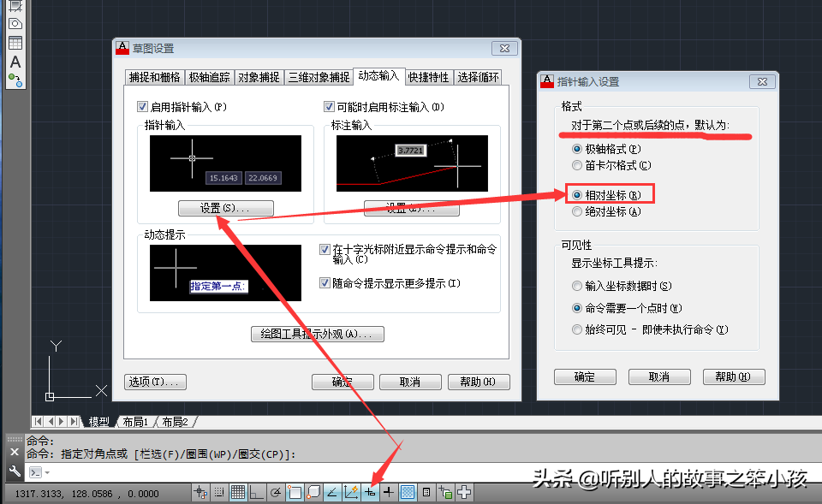Click 取消 in 指针输入设置 dialog

coord(659,377)
